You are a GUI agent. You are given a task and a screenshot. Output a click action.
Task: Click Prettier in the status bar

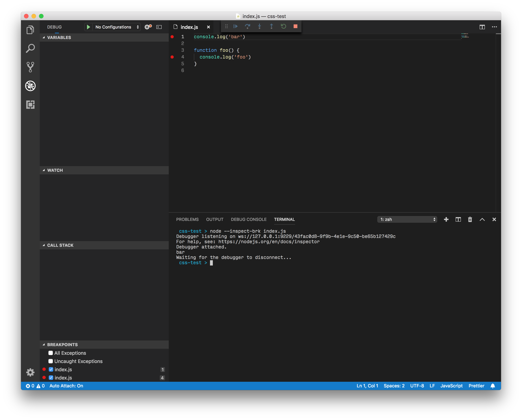476,386
